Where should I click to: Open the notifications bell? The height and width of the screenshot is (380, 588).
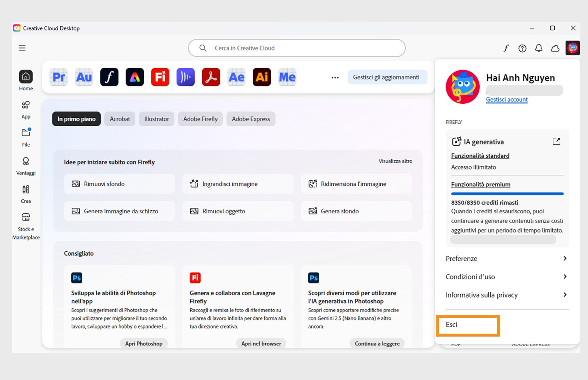coord(539,48)
